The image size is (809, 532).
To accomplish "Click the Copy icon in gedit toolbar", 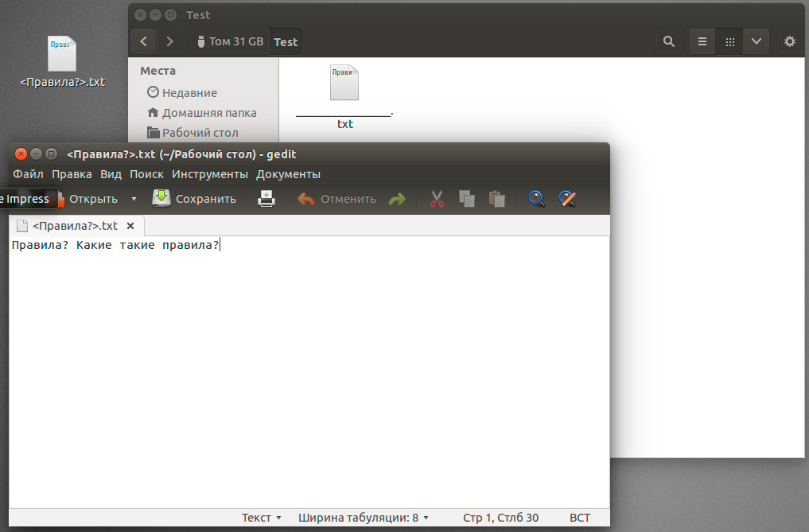I will [x=467, y=199].
